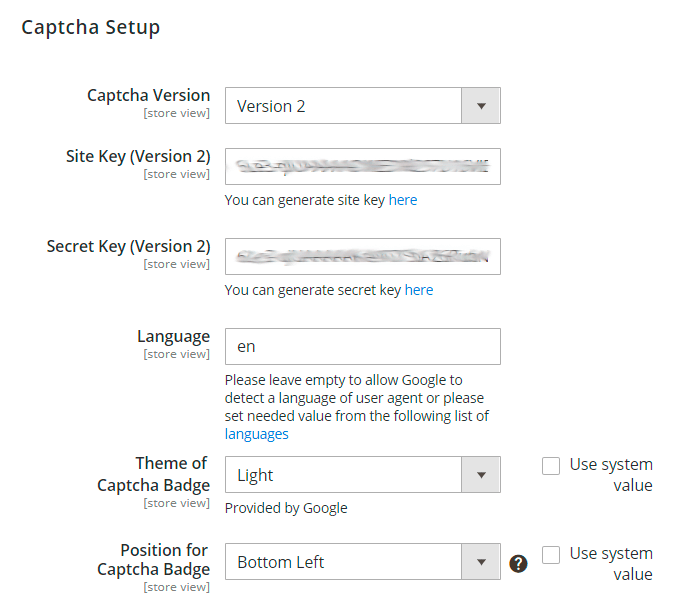Screen dimensions: 684x610
Task: Click the Captcha Version field label
Action: point(148,96)
